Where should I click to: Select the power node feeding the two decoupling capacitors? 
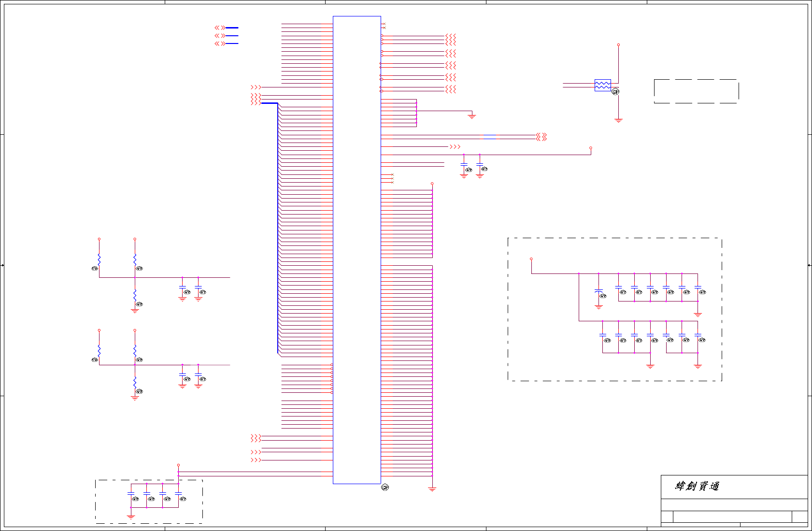590,148
